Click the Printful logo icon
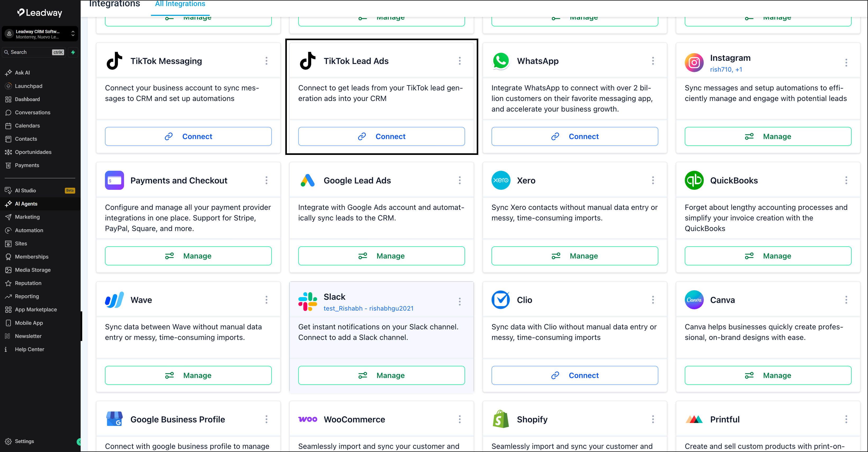 694,419
